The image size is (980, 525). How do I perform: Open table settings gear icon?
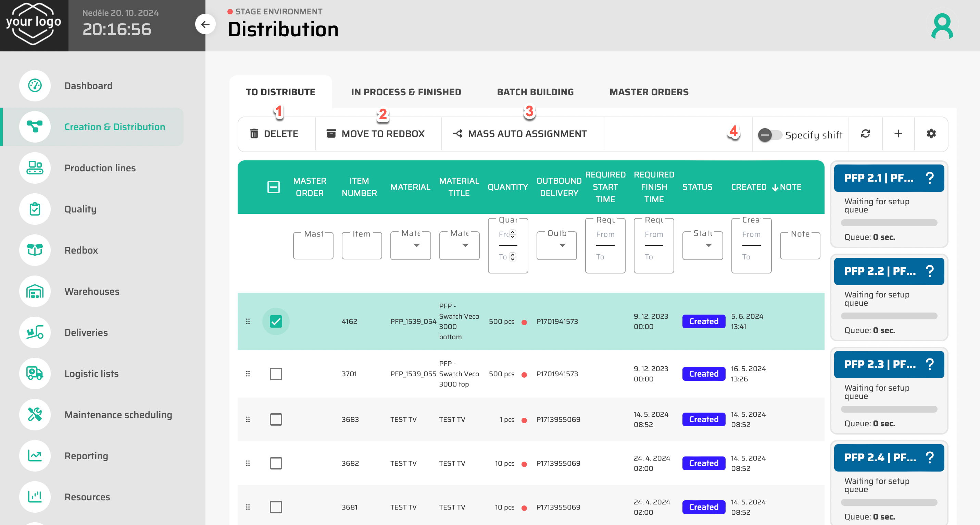point(931,134)
